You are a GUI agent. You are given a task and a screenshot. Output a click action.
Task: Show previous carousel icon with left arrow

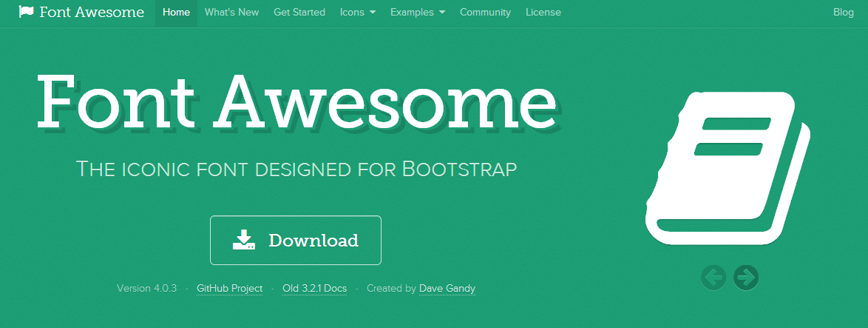[x=713, y=277]
